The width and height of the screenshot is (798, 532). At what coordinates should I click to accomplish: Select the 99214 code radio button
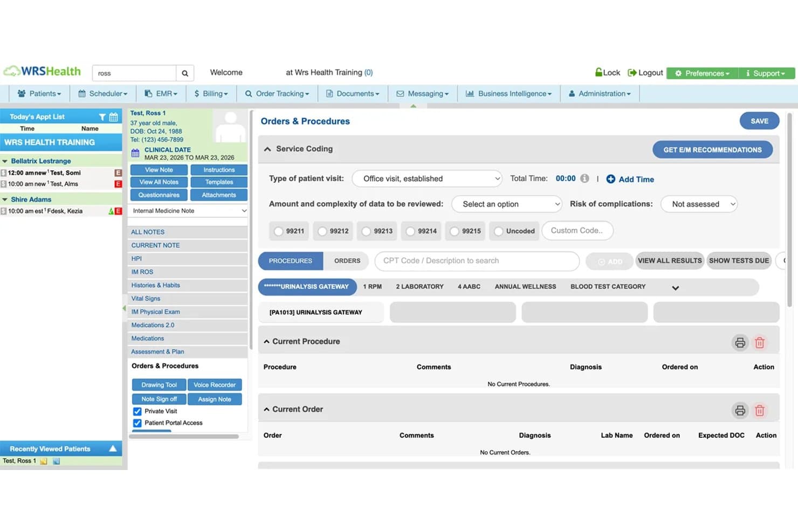(411, 231)
